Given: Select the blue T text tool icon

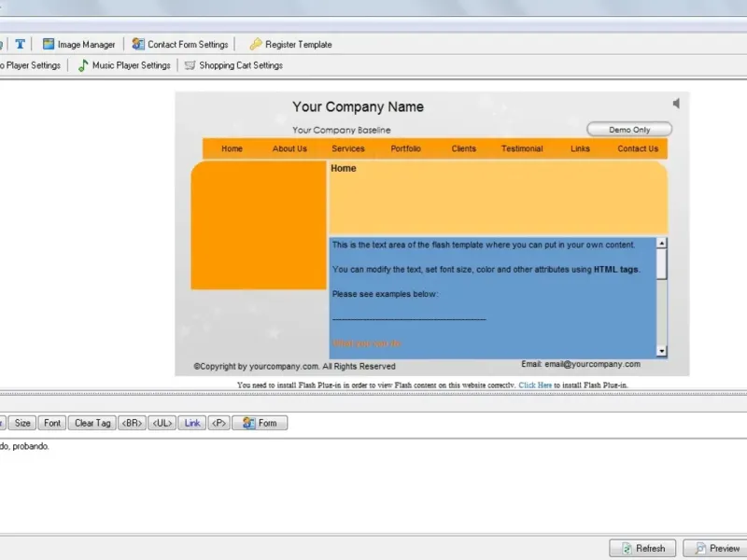Looking at the screenshot, I should [20, 44].
